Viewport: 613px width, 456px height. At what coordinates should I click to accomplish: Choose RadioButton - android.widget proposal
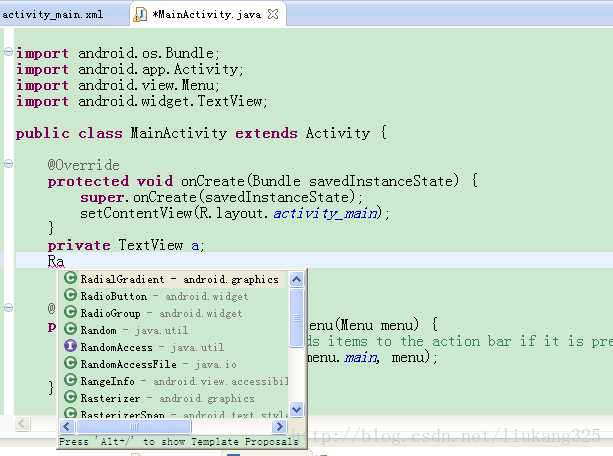click(175, 296)
